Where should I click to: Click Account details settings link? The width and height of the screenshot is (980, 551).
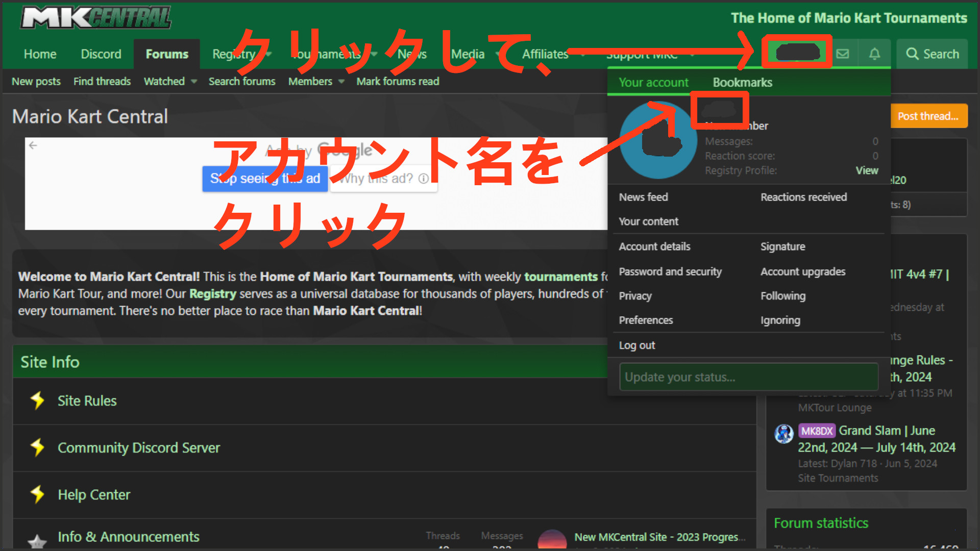[x=654, y=246]
